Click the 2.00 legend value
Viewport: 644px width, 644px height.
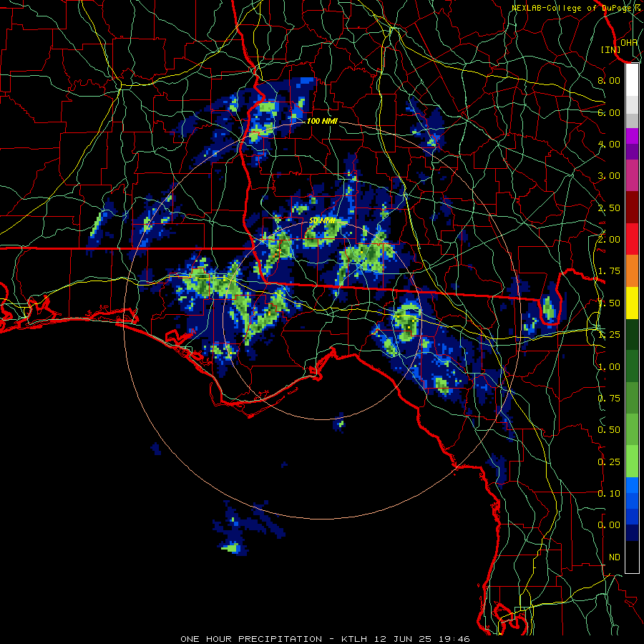click(x=609, y=240)
